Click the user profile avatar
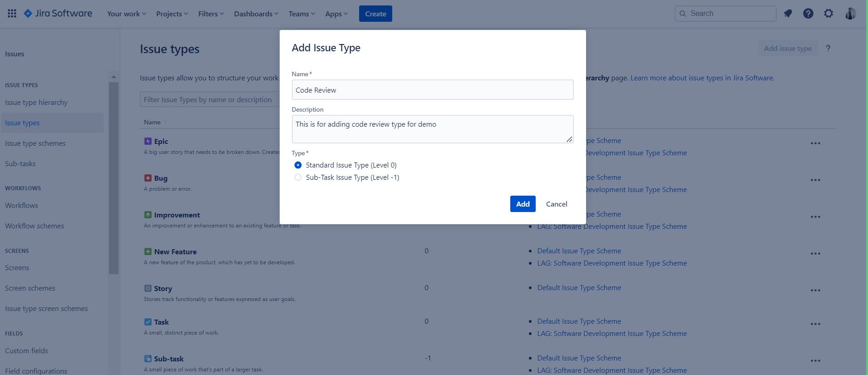The height and width of the screenshot is (375, 868). click(x=850, y=14)
